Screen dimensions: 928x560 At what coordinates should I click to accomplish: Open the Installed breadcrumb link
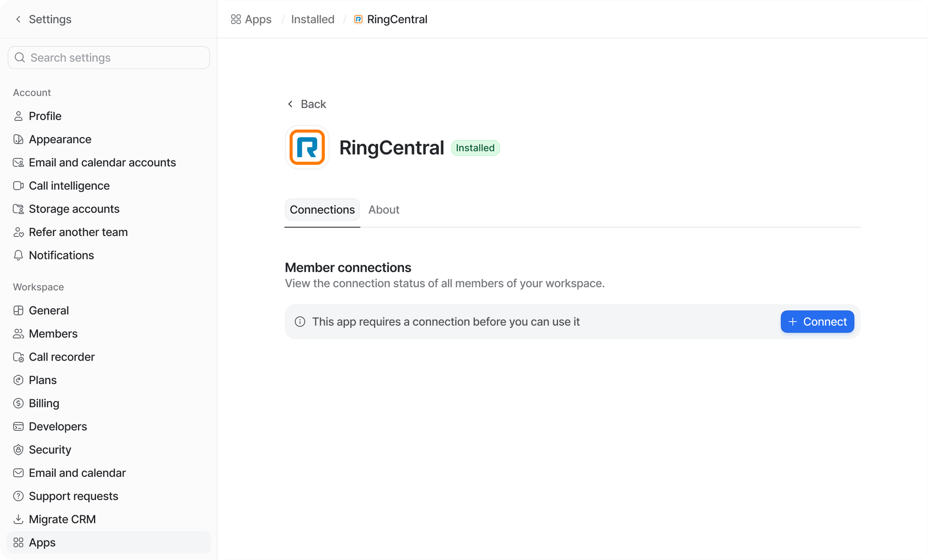[x=313, y=19]
